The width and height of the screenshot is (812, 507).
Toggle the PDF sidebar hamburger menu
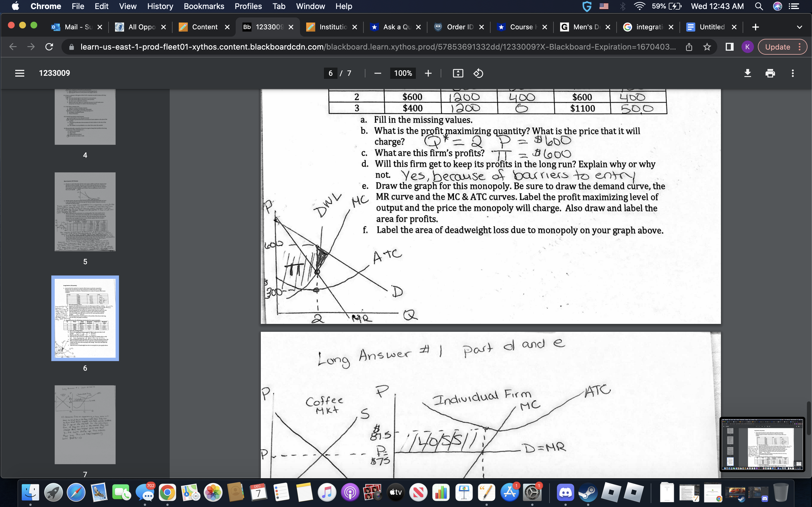click(19, 73)
